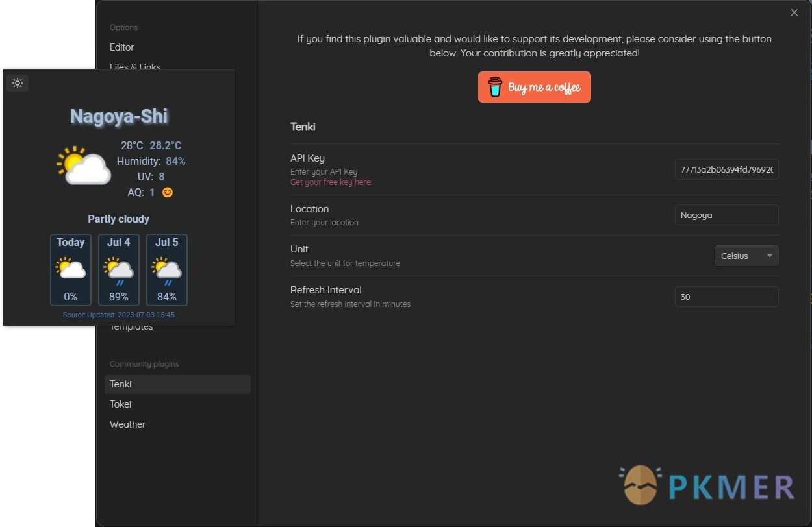
Task: Click the dropdown arrow next to Celsius
Action: point(769,256)
